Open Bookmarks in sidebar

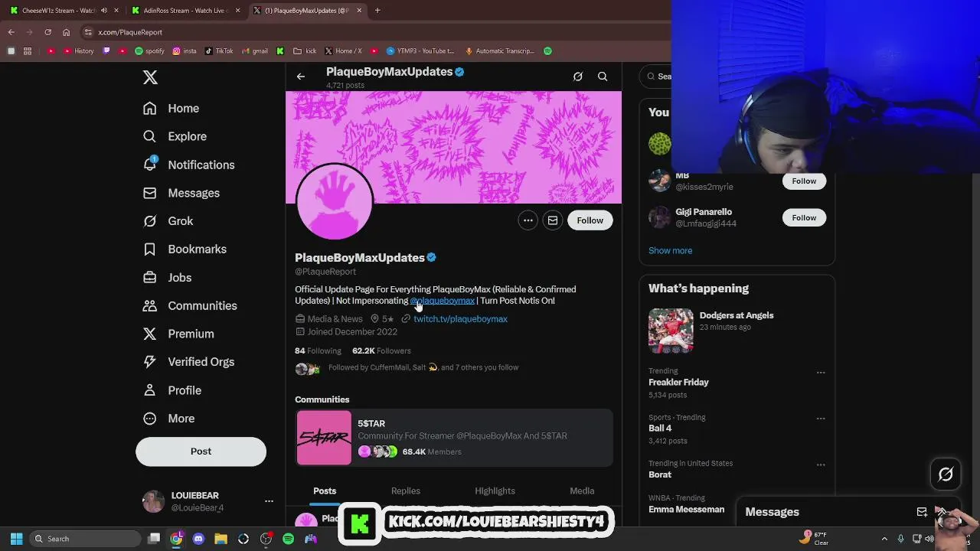point(185,249)
